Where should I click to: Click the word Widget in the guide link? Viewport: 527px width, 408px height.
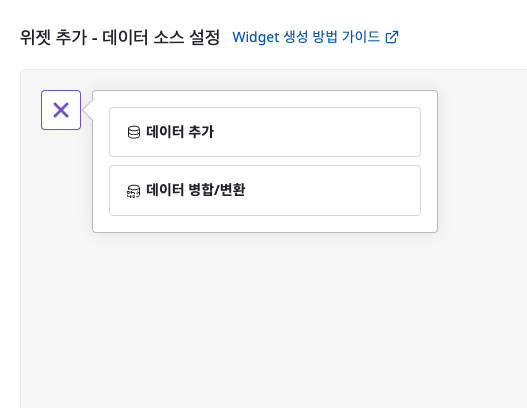256,37
